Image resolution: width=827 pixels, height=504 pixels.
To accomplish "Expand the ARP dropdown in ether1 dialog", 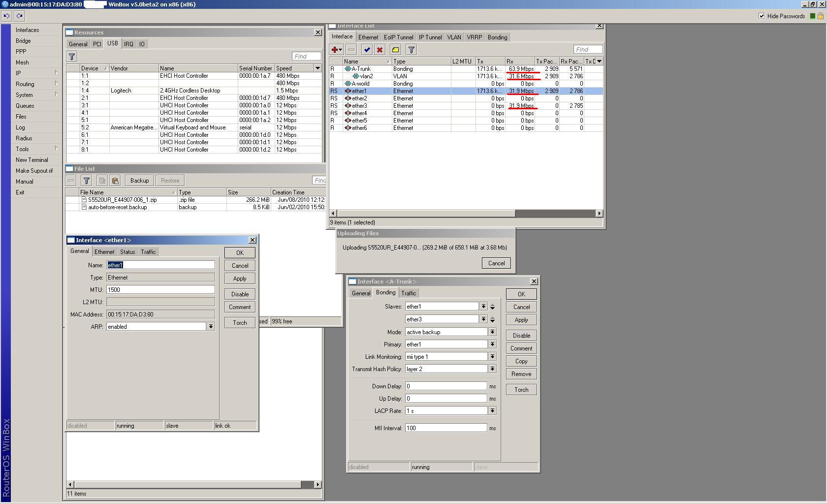I will (211, 327).
